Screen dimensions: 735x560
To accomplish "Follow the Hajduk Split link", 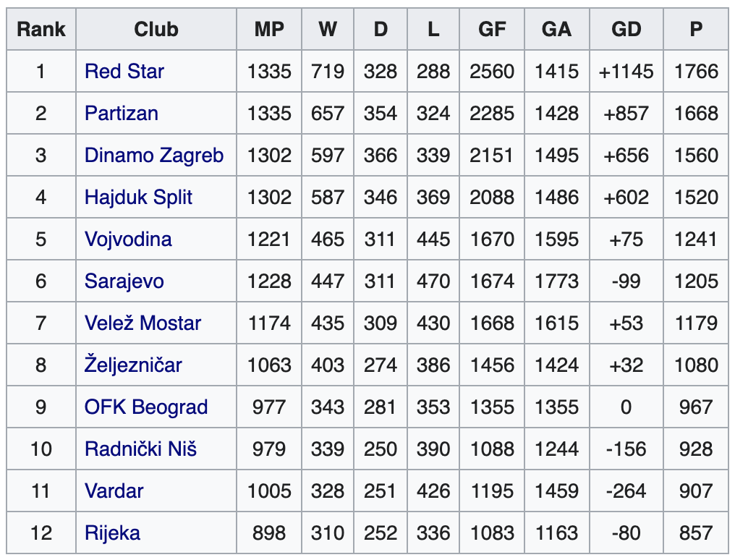I will 138,198.
